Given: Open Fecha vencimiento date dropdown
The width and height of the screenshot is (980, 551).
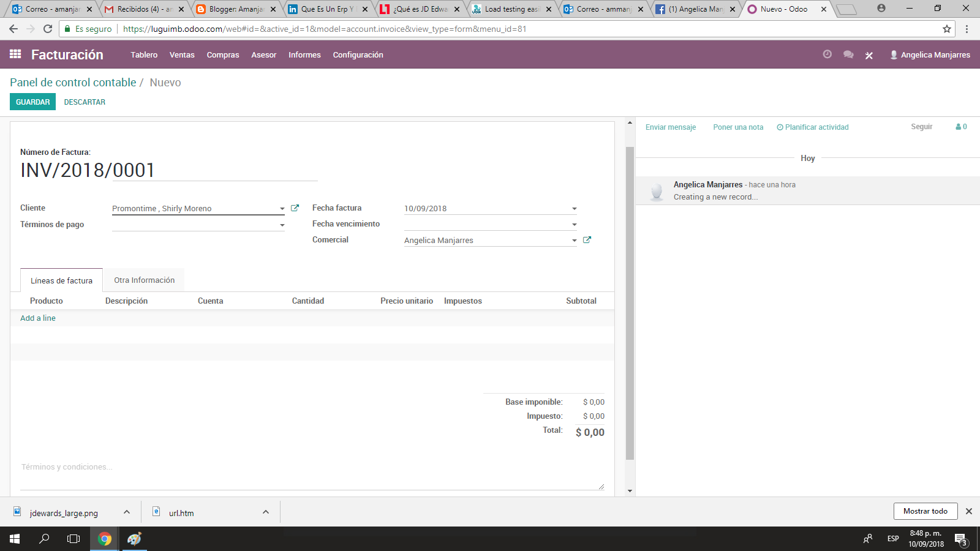Looking at the screenshot, I should pos(575,225).
